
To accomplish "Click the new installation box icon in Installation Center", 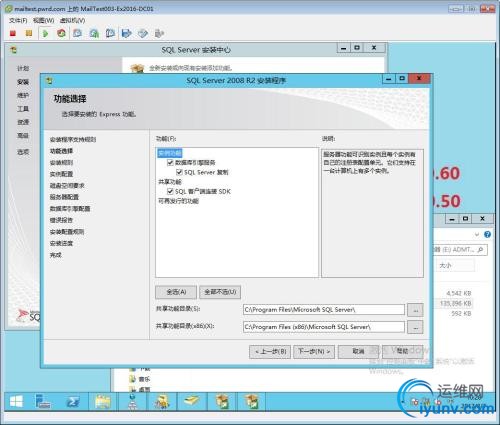I will pyautogui.click(x=137, y=68).
